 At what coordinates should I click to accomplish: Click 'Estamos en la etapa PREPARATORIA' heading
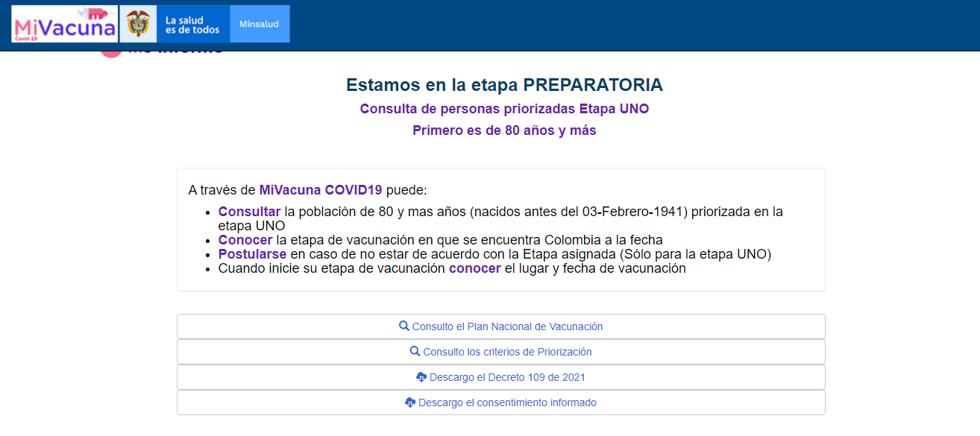click(504, 85)
